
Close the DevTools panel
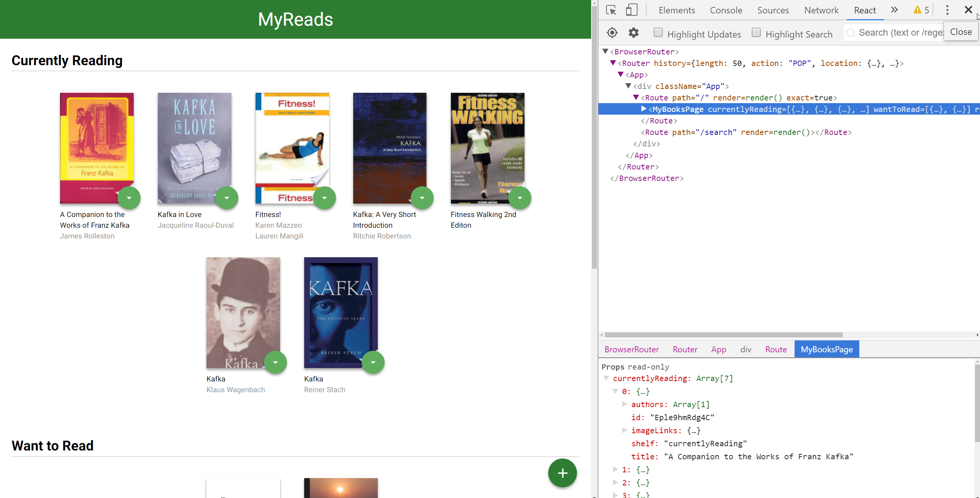click(x=968, y=10)
